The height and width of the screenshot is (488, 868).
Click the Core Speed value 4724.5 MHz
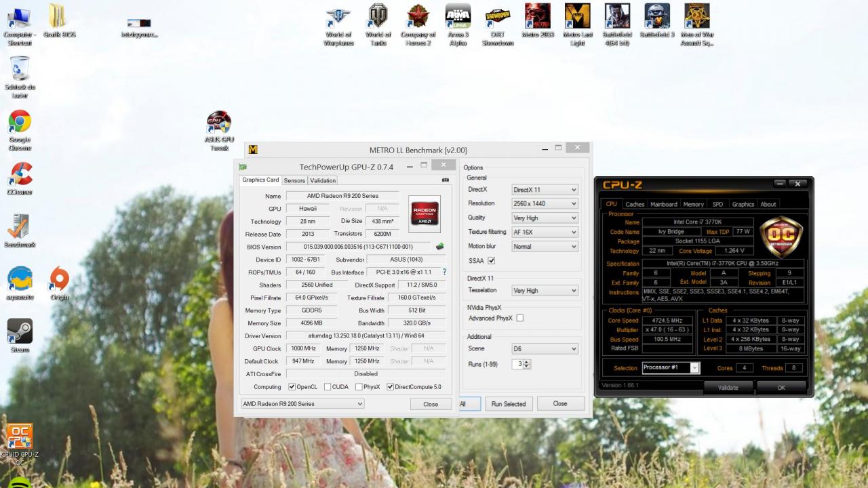point(668,321)
